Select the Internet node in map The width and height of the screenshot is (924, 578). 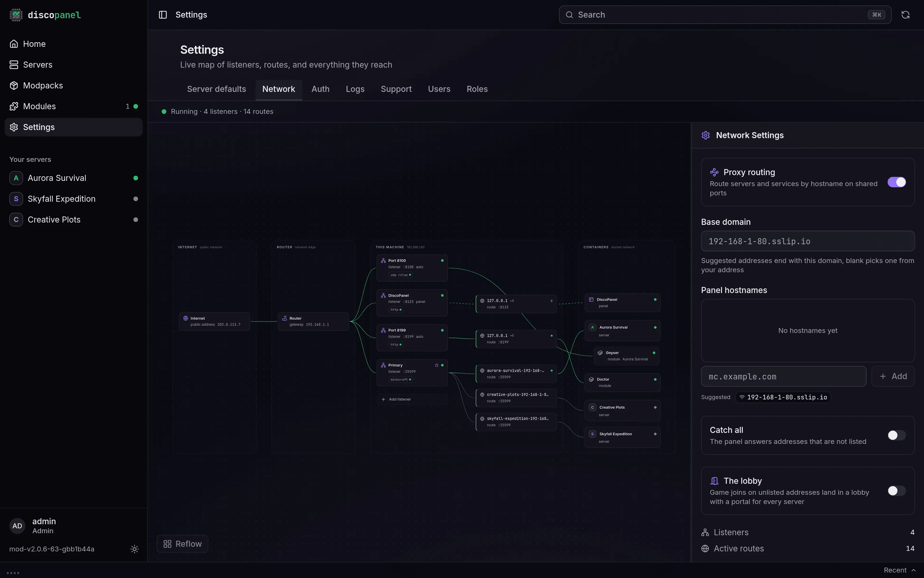coord(214,321)
